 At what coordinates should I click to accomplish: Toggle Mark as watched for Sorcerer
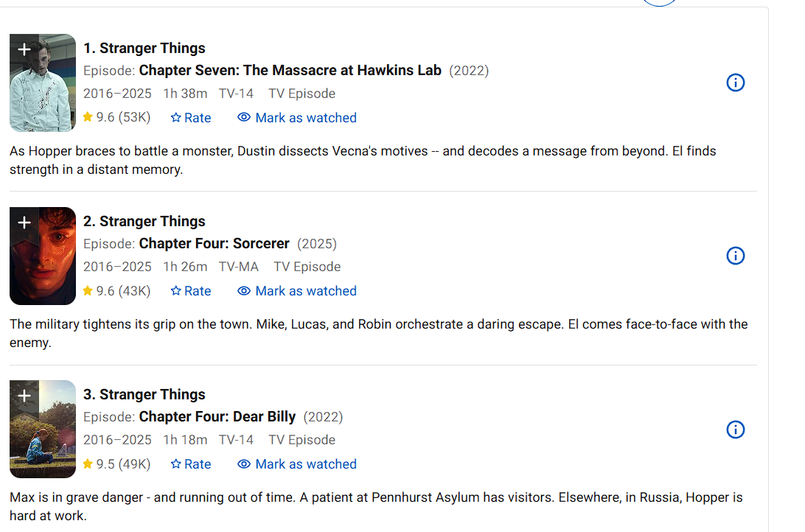[x=297, y=291]
